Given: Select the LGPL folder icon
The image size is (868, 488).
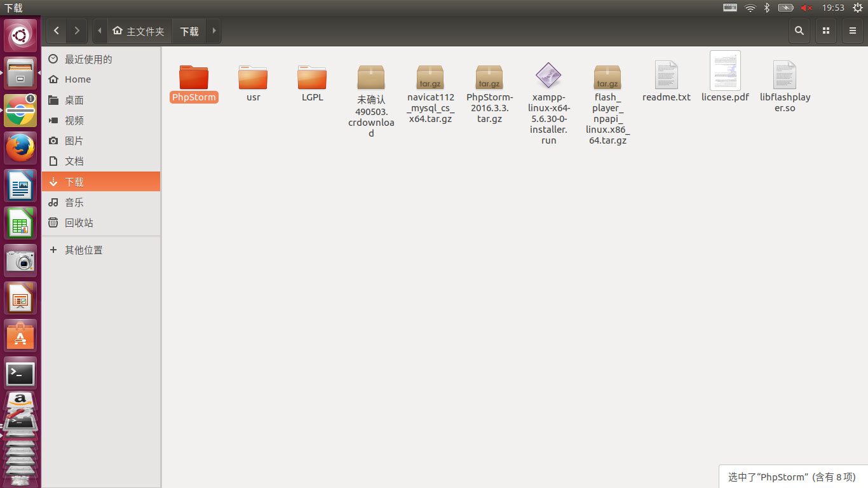Looking at the screenshot, I should point(312,77).
